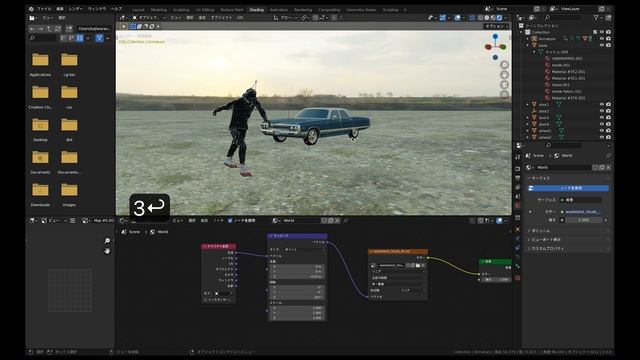Screen dimensions: 640x360
Task: Collapse the Collection in outliner
Action: tap(521, 32)
